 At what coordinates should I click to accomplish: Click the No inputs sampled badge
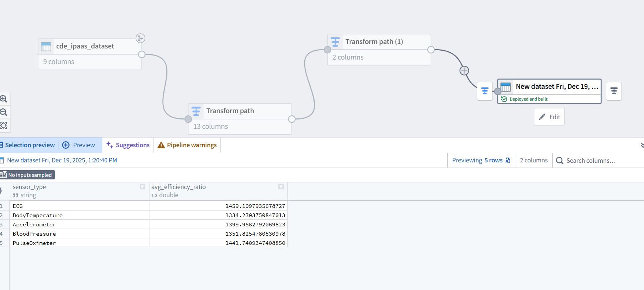27,175
